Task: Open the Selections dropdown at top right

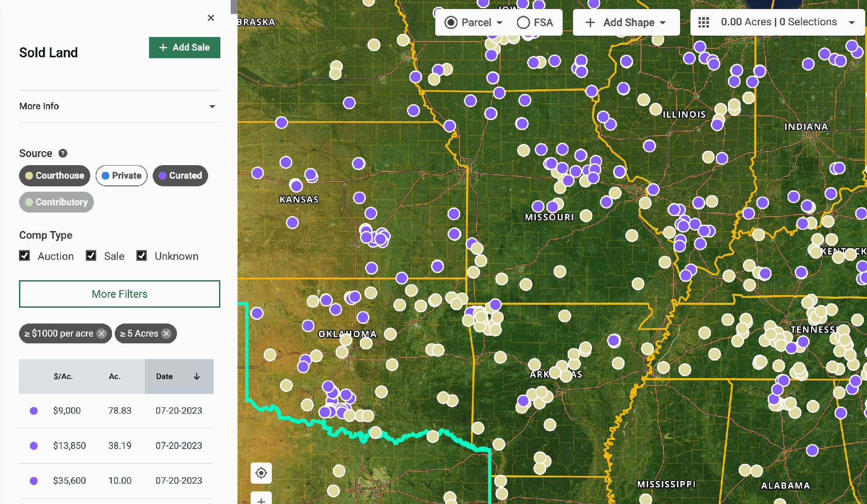Action: [853, 22]
